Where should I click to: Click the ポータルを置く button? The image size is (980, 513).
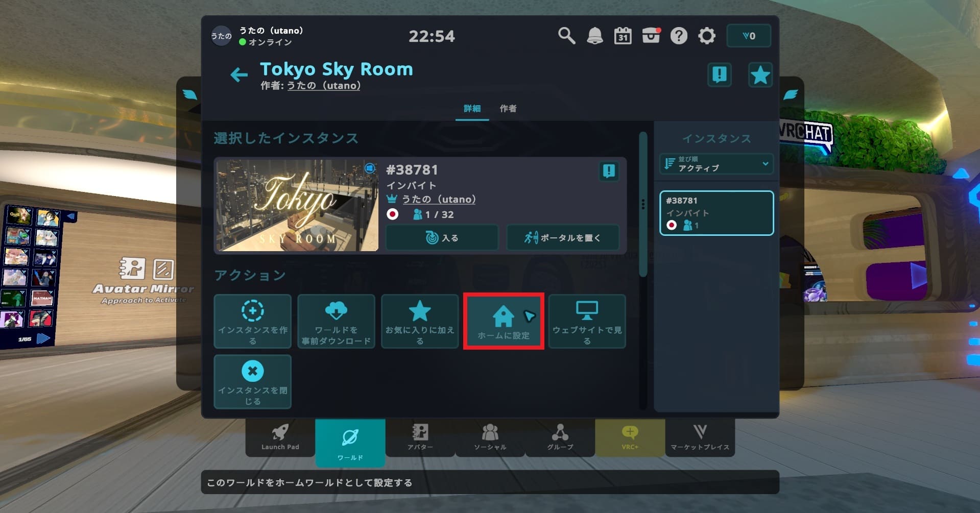(562, 237)
